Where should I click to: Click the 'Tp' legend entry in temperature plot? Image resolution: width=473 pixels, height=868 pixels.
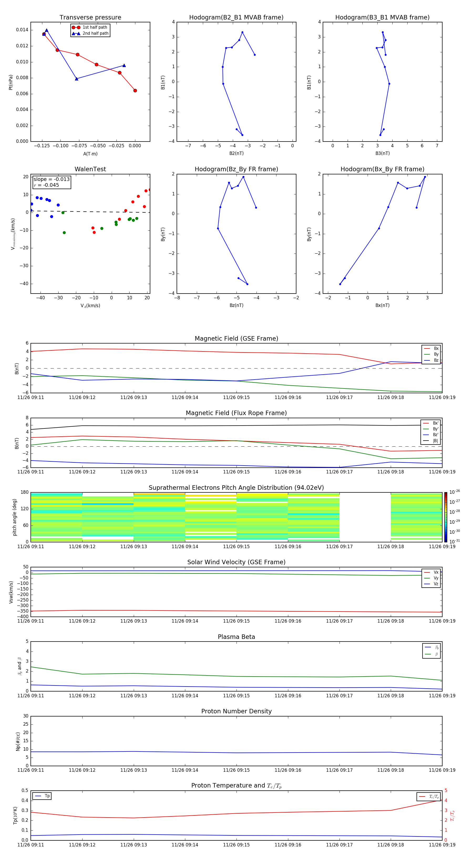pos(42,796)
